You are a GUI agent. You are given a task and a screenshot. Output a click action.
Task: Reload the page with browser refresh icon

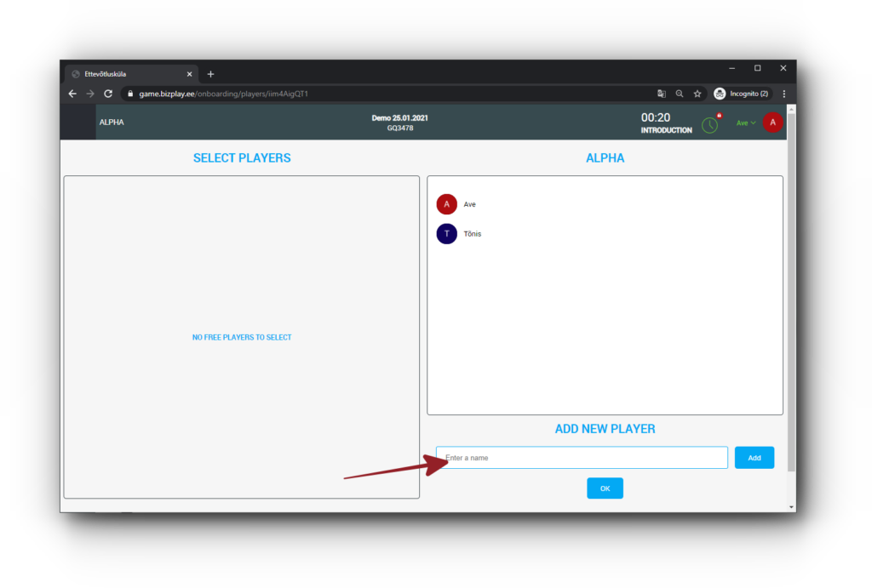pyautogui.click(x=108, y=94)
